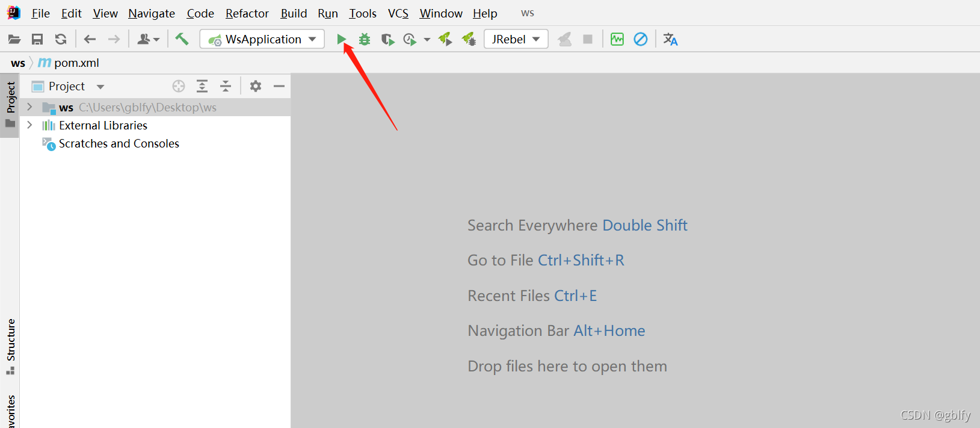The width and height of the screenshot is (980, 428).
Task: Open Project panel settings gear
Action: point(256,86)
